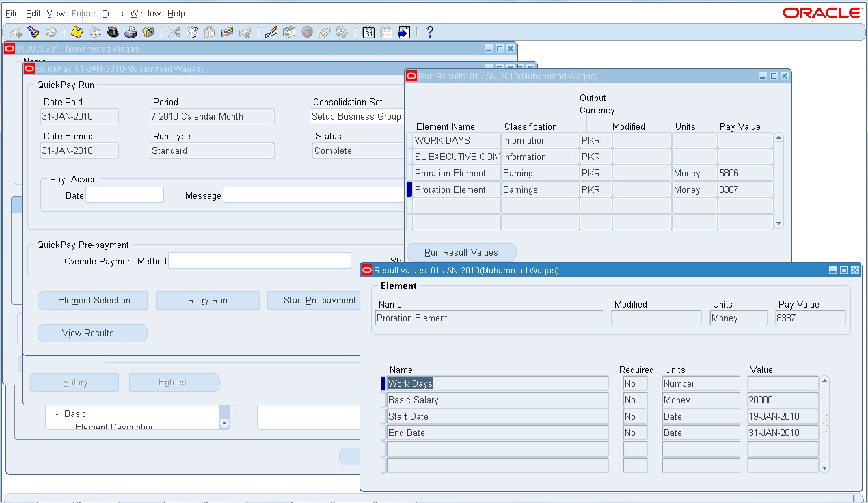The width and height of the screenshot is (868, 503).
Task: Click the View Results button
Action: [92, 333]
